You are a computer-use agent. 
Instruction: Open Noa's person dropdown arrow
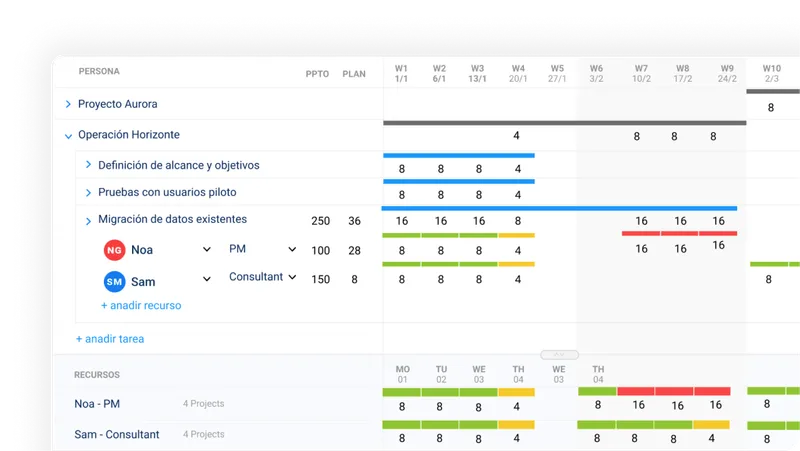coord(207,249)
